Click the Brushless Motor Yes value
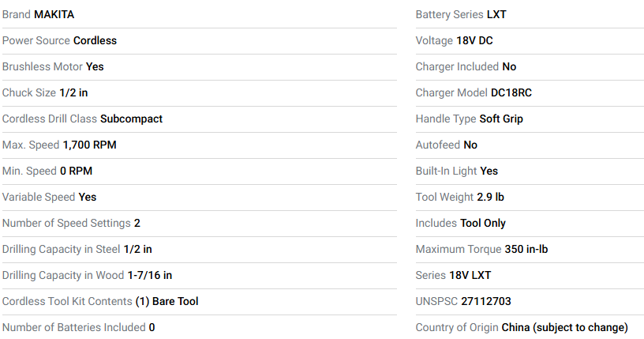This screenshot has height=339, width=644. click(x=95, y=66)
